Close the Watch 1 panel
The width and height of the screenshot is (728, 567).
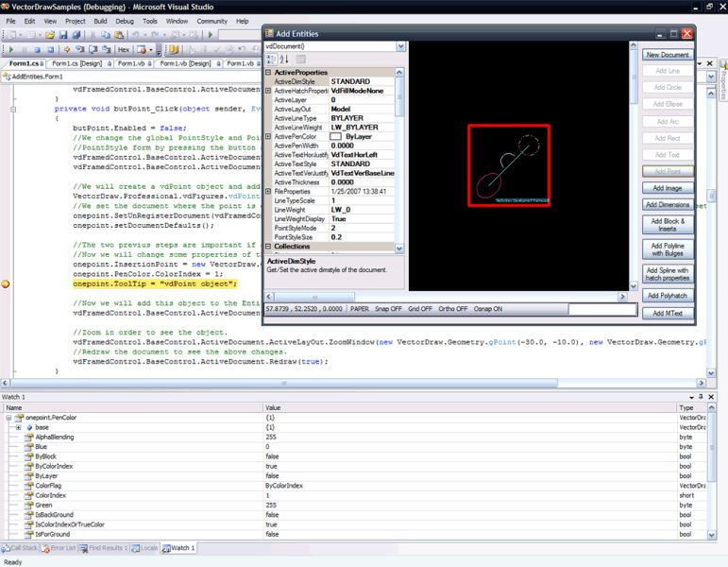click(711, 397)
